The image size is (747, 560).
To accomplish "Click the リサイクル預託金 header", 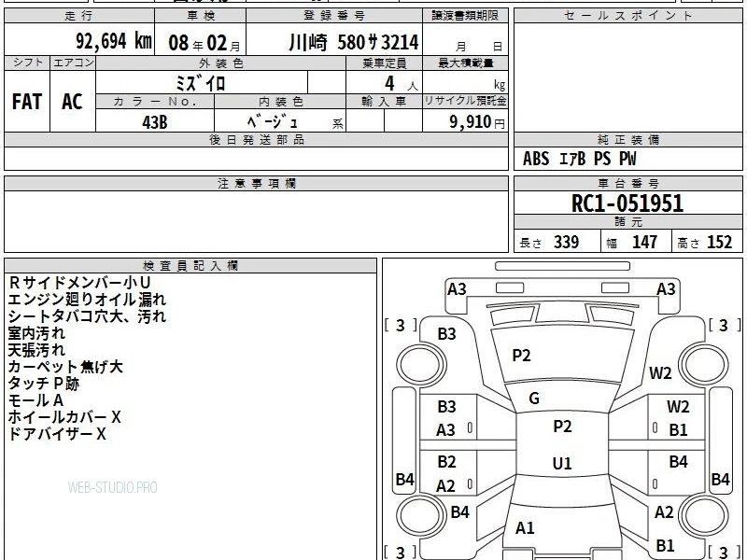I will pyautogui.click(x=465, y=101).
